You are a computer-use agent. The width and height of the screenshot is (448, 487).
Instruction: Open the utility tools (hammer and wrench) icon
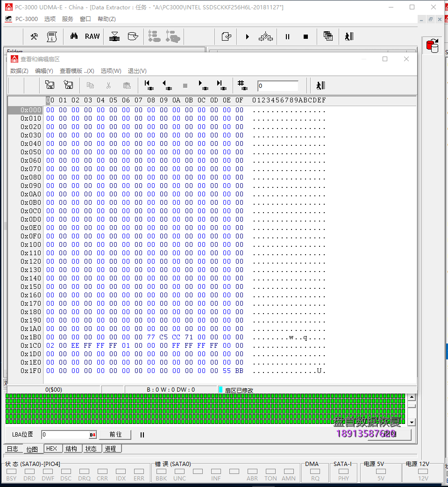point(34,36)
